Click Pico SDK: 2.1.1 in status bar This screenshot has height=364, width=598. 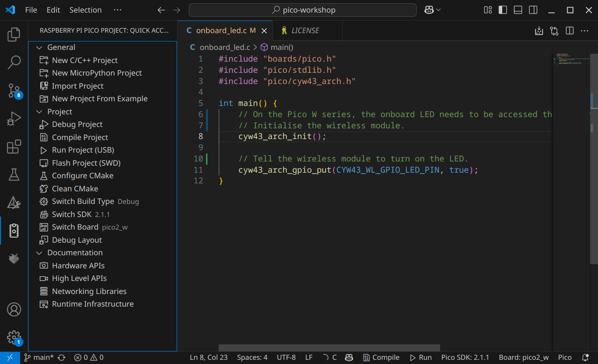(x=465, y=357)
